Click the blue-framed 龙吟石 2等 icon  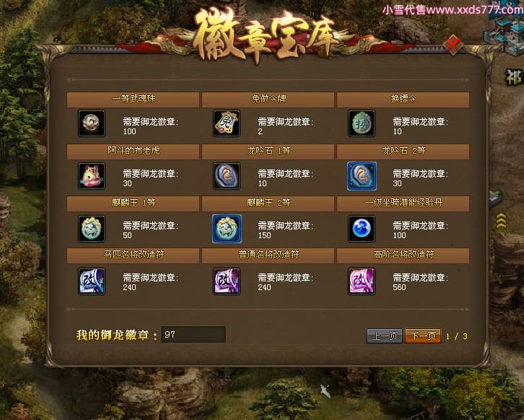click(x=362, y=176)
